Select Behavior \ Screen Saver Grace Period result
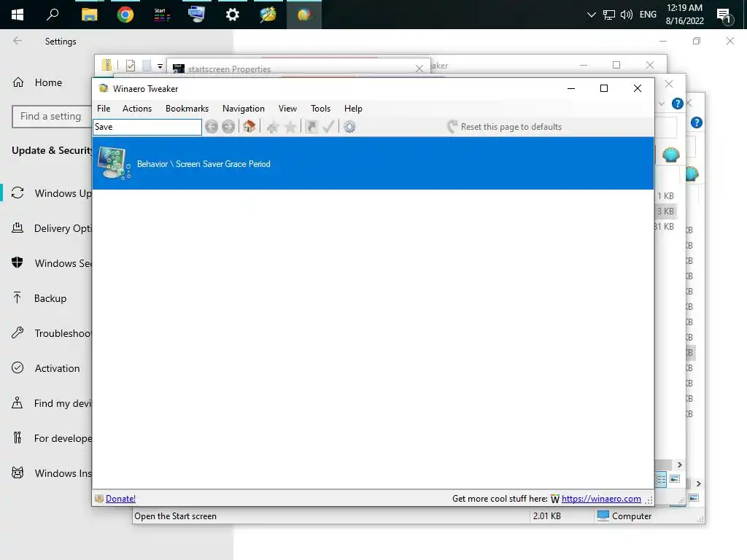The height and width of the screenshot is (560, 747). pos(373,163)
